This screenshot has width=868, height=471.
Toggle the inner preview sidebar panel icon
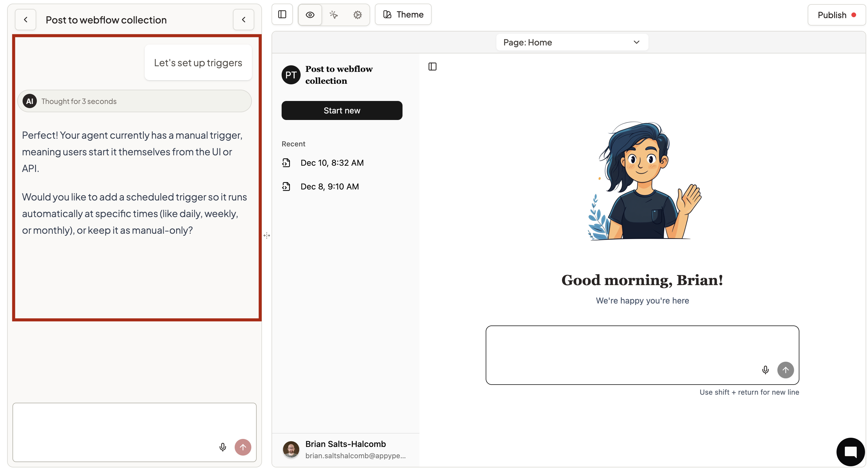432,67
